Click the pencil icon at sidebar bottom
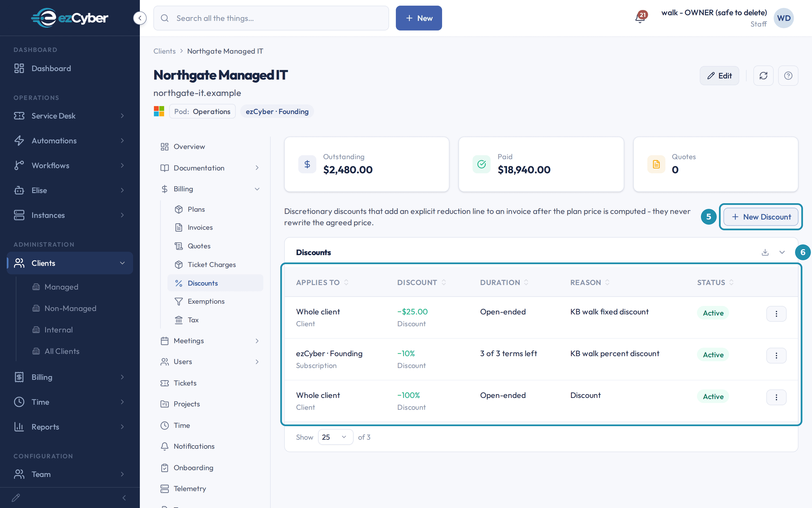The height and width of the screenshot is (508, 812). pos(16,498)
